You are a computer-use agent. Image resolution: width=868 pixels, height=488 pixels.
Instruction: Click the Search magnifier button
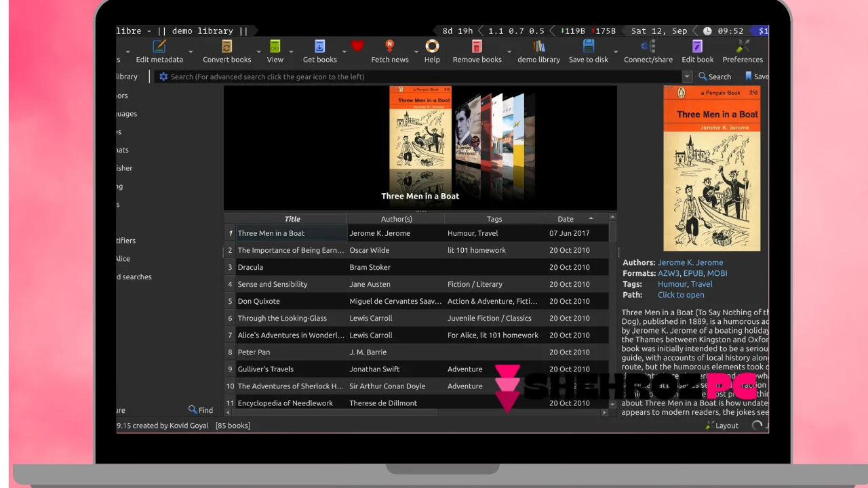715,77
